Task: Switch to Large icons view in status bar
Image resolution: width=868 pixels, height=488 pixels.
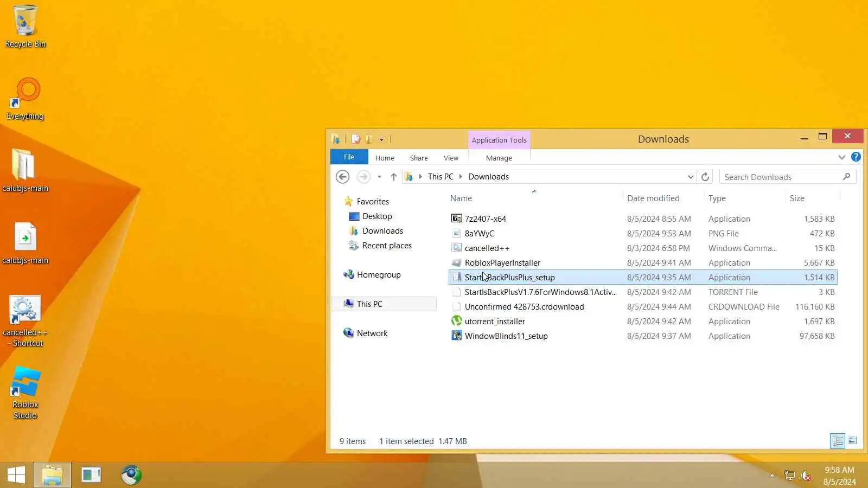Action: click(852, 441)
